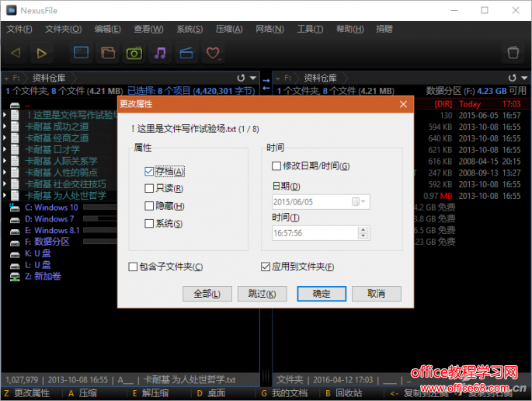
Task: Open the 查看(W) menu
Action: (148, 30)
